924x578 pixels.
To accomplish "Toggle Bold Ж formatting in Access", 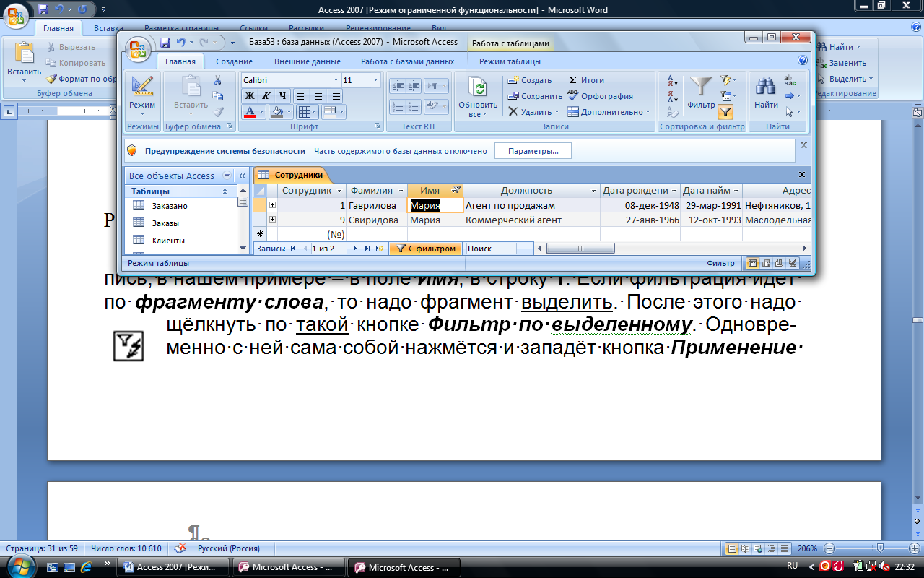I will (x=250, y=95).
